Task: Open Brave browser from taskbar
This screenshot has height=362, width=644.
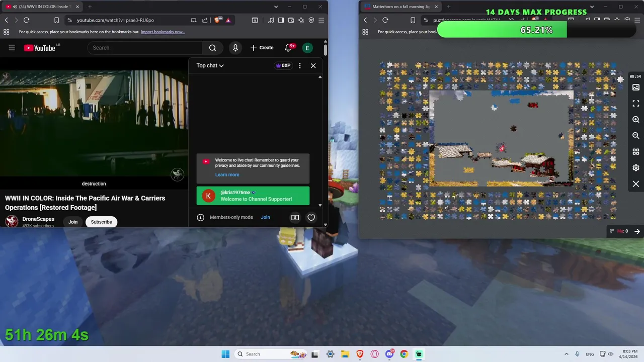Action: point(360,354)
